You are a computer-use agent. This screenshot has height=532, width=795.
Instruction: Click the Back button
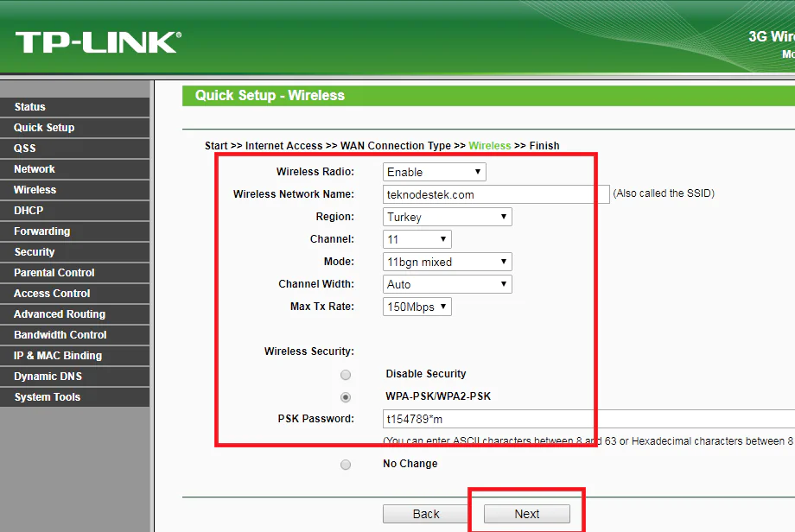(x=425, y=514)
